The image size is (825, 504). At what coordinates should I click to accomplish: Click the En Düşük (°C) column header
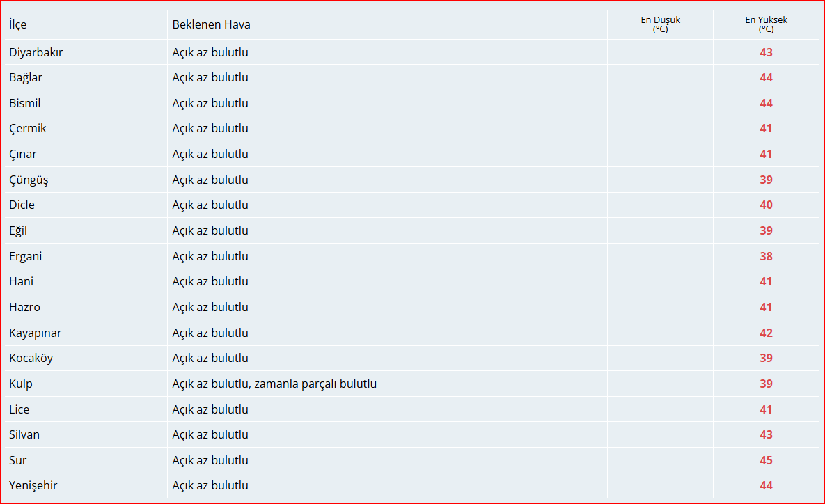(660, 24)
